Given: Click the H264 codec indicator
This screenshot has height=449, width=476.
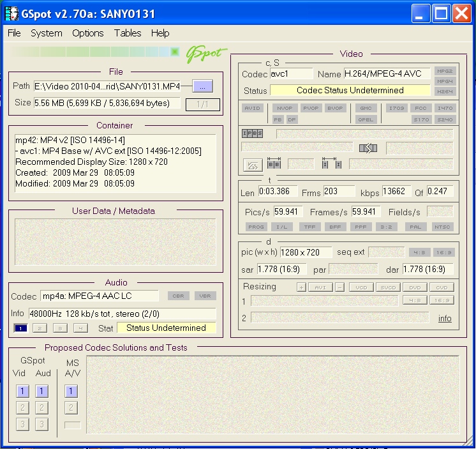Looking at the screenshot, I should (x=445, y=91).
